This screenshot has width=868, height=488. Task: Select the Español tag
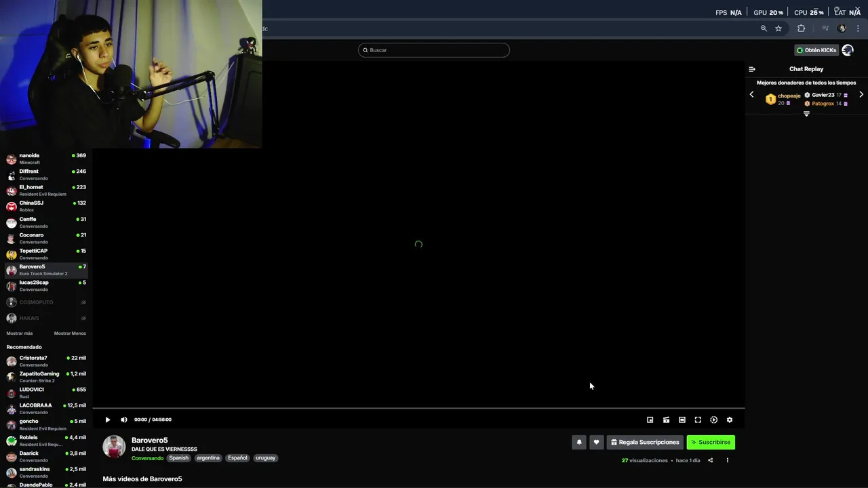237,458
